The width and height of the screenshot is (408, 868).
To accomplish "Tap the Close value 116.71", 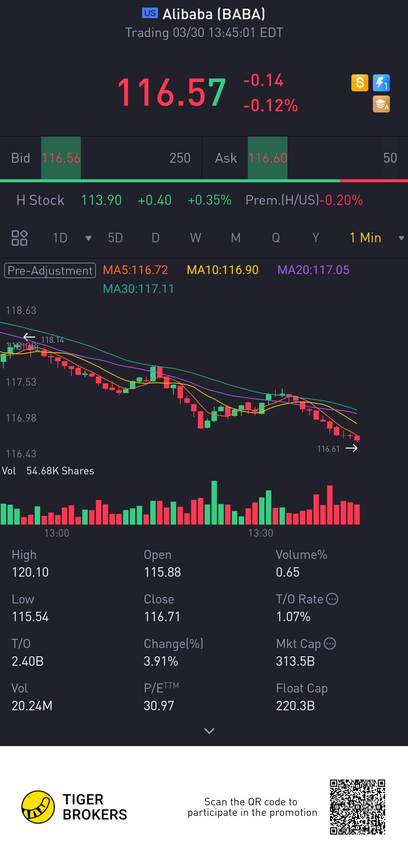I will pos(162,617).
